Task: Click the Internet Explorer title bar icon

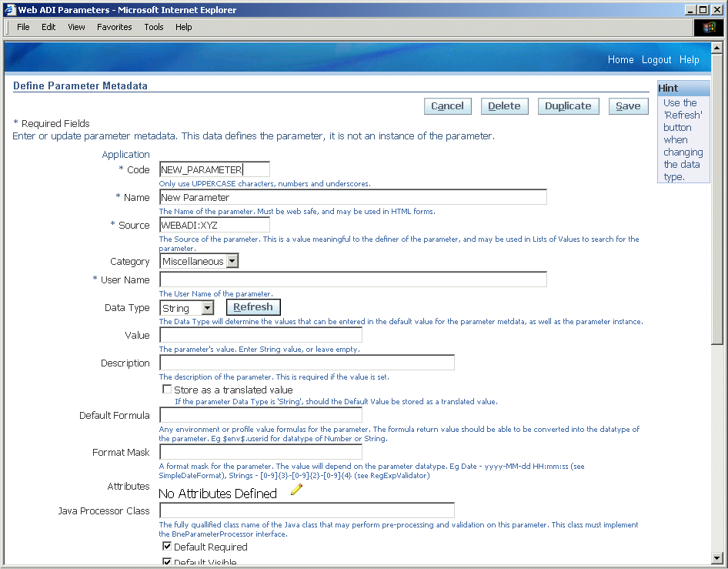Action: (10, 10)
